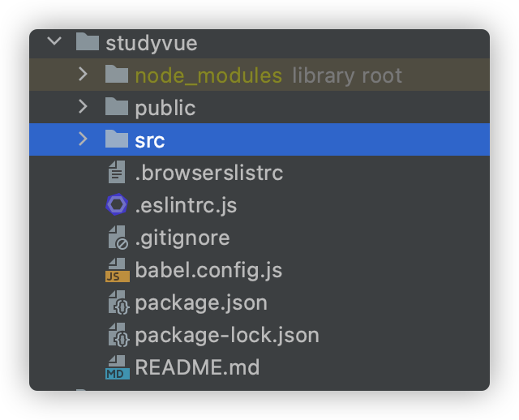The height and width of the screenshot is (420, 519).
Task: Click the ESLint hexagon icon
Action: pos(117,204)
